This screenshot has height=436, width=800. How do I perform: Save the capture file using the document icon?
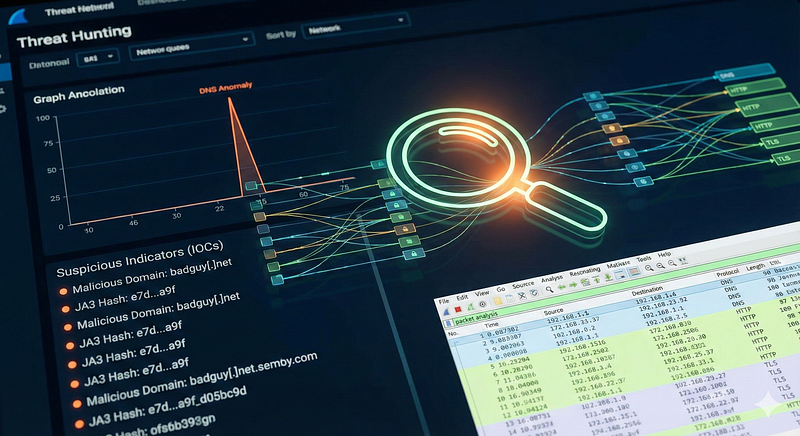[510, 298]
